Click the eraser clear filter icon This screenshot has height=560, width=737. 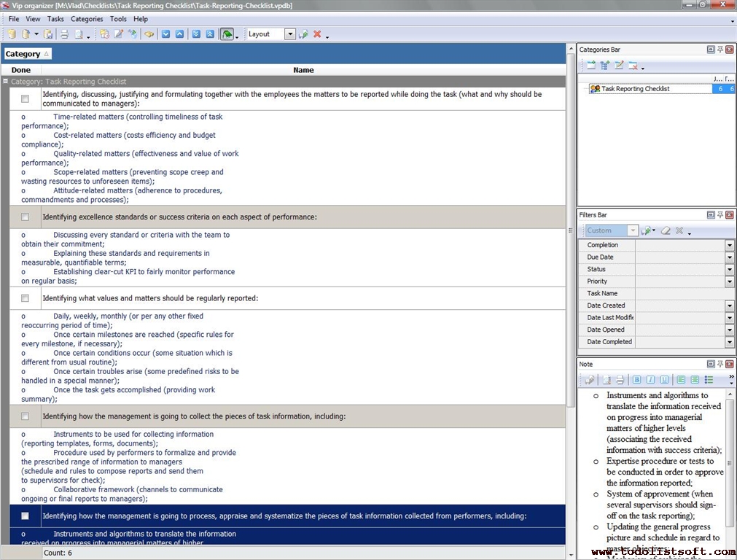pyautogui.click(x=665, y=230)
